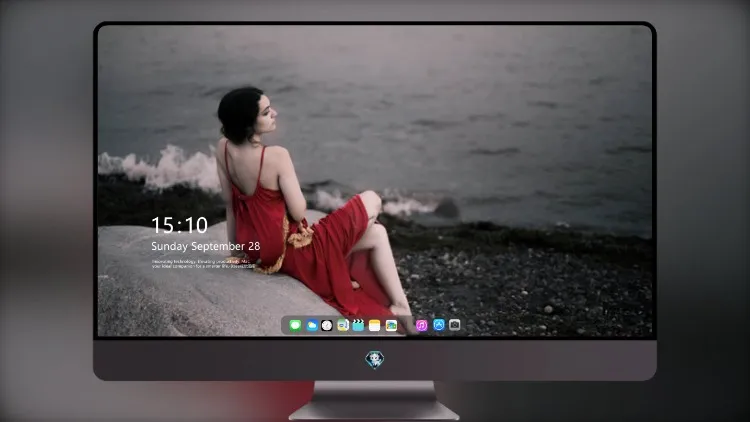Open the pink iTunes Music app in the dock
Screen dimensions: 750x422
click(x=421, y=325)
